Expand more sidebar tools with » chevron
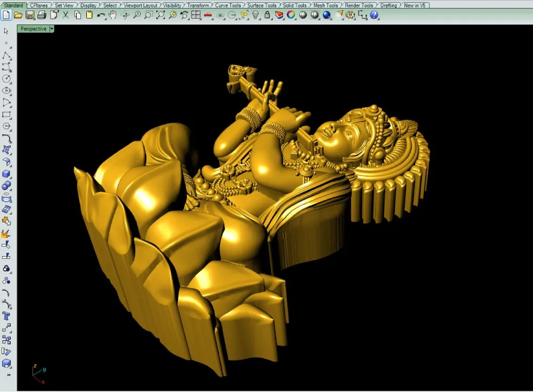The height and width of the screenshot is (392, 533). click(x=9, y=375)
